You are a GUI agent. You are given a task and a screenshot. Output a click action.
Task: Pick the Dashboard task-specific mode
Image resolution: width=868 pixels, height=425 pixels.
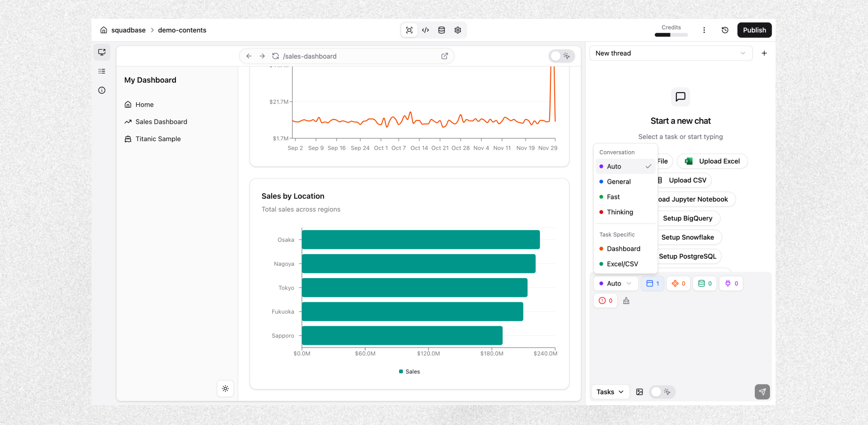(626, 249)
